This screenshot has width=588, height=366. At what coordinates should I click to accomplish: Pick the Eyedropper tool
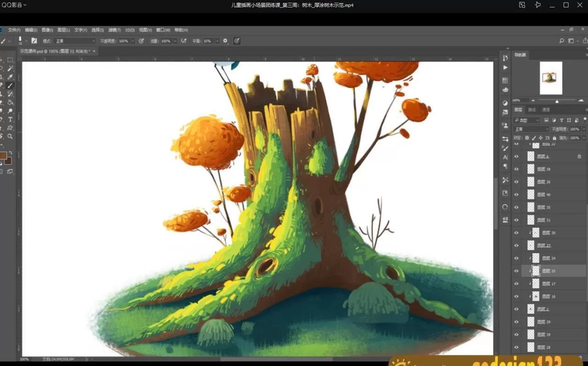[x=10, y=77]
